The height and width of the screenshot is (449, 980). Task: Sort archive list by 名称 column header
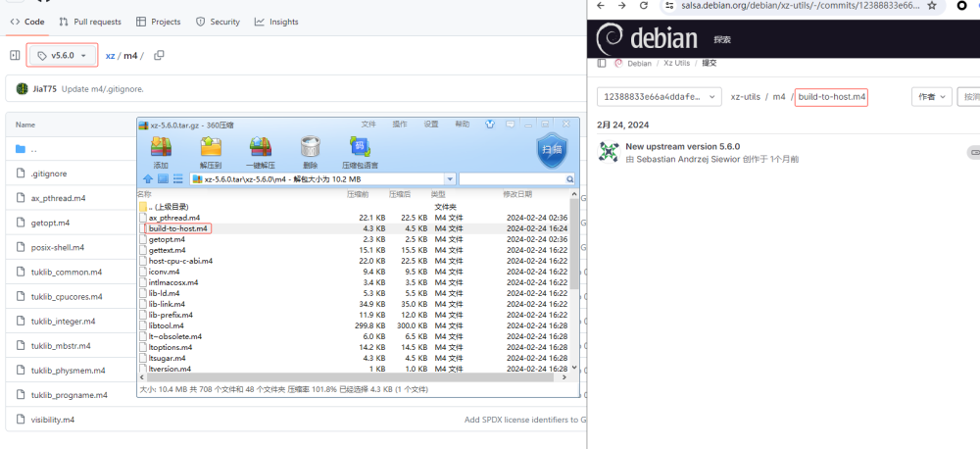coord(144,194)
